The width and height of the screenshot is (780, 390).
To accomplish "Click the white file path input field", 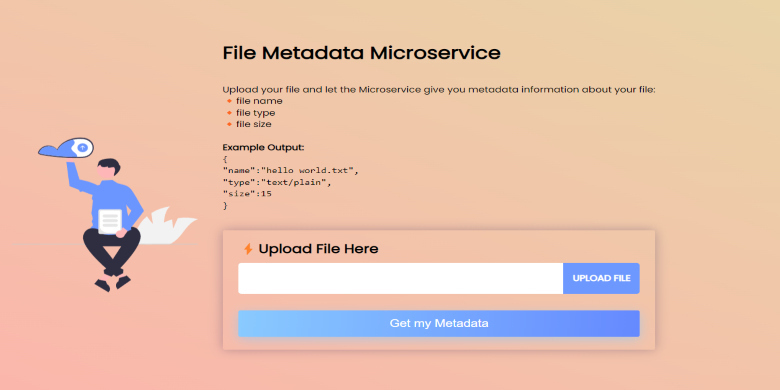I will (400, 278).
